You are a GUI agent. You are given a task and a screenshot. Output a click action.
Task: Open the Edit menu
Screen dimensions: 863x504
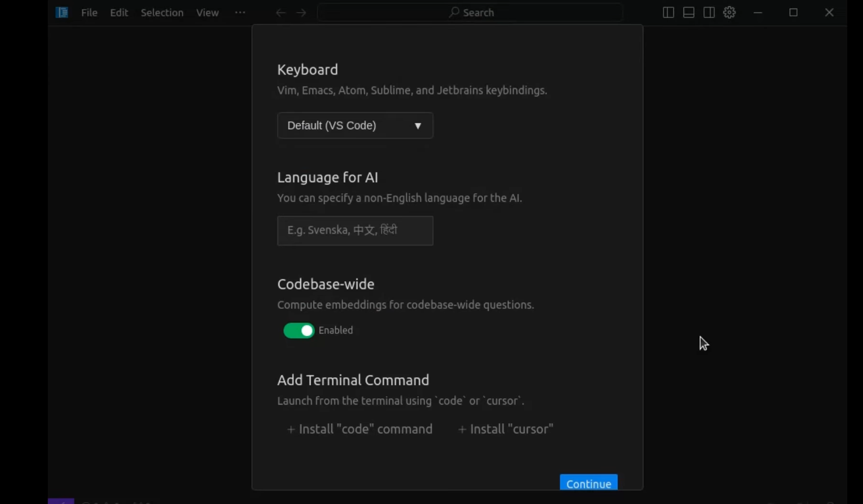click(x=119, y=12)
